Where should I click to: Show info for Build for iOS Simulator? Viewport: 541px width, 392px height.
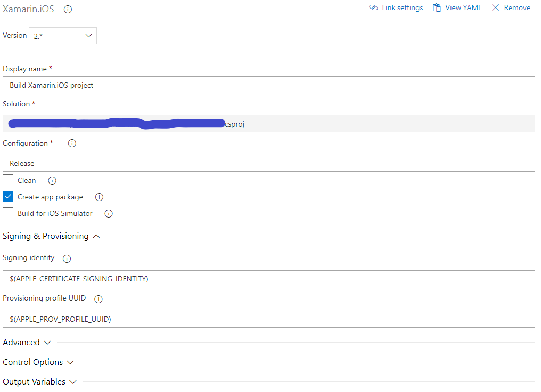coord(109,214)
